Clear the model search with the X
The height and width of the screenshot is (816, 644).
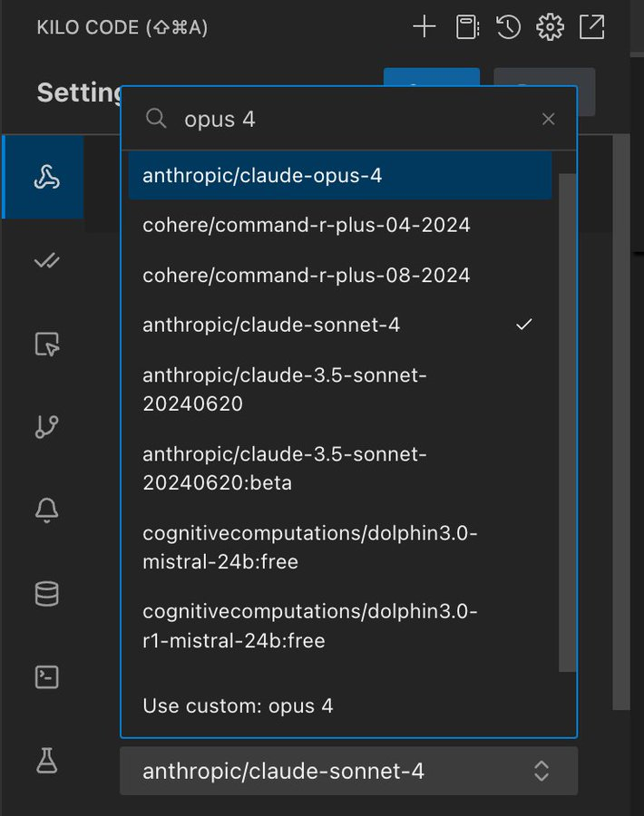pyautogui.click(x=548, y=119)
